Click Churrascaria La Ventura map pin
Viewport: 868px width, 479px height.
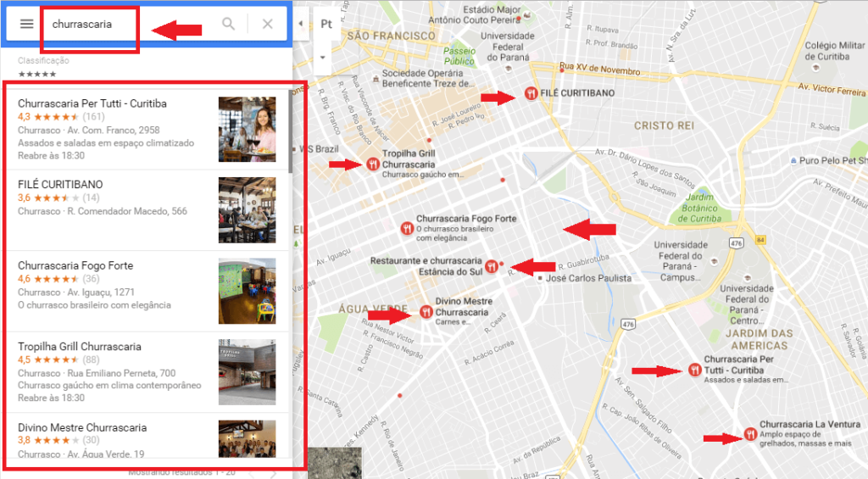tap(750, 434)
